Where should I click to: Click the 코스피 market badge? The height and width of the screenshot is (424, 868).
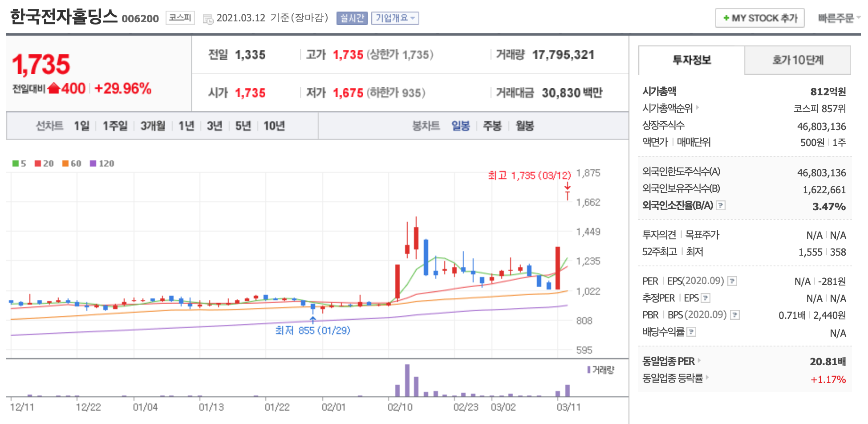point(180,18)
